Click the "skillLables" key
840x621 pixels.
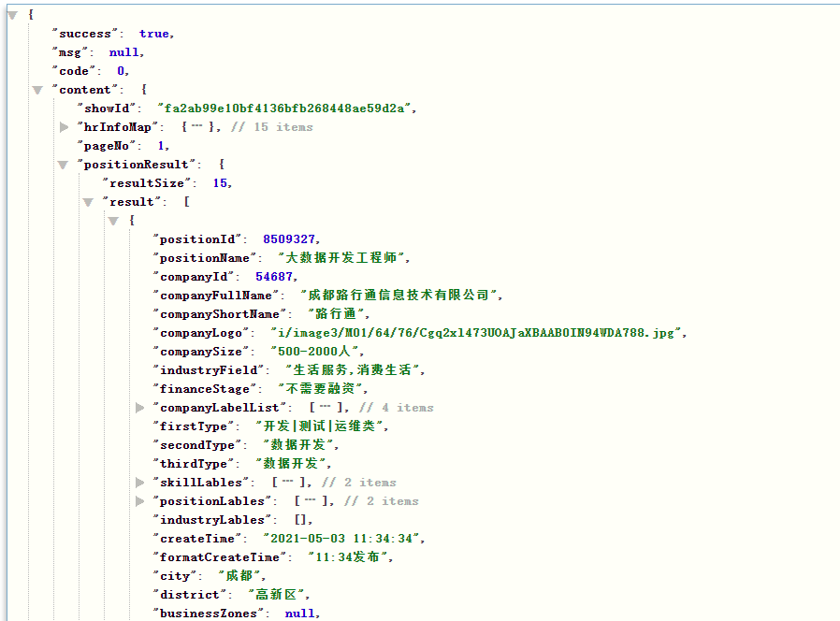pyautogui.click(x=201, y=483)
